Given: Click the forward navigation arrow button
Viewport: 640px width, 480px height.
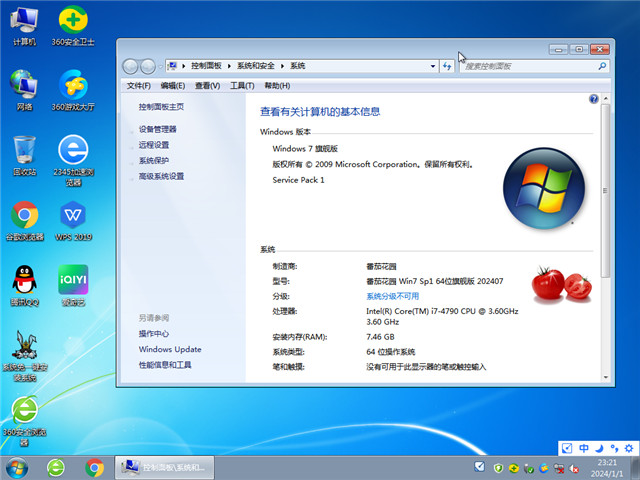Looking at the screenshot, I should tap(148, 66).
